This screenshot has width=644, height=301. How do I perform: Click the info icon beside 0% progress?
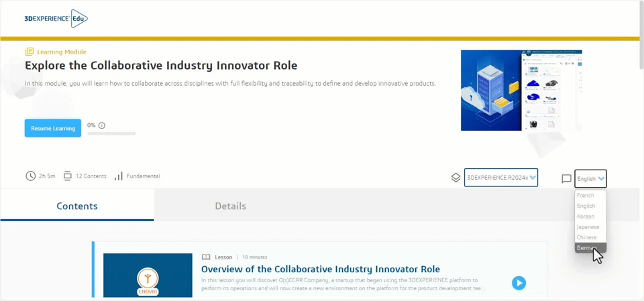coord(102,125)
